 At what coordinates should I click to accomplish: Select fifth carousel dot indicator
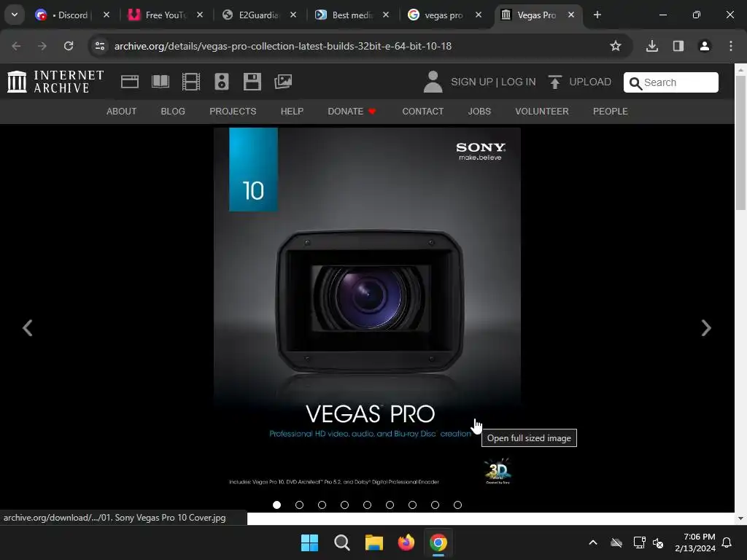click(x=368, y=505)
